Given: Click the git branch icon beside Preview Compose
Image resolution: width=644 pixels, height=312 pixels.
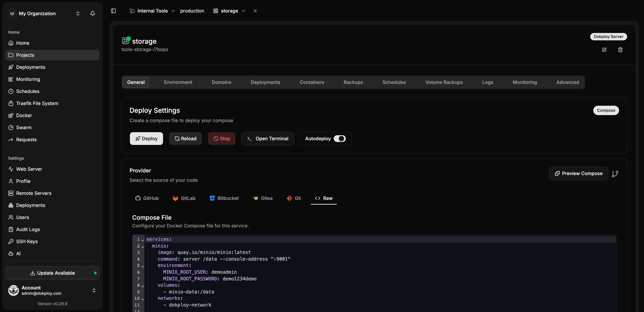Looking at the screenshot, I should (x=615, y=174).
